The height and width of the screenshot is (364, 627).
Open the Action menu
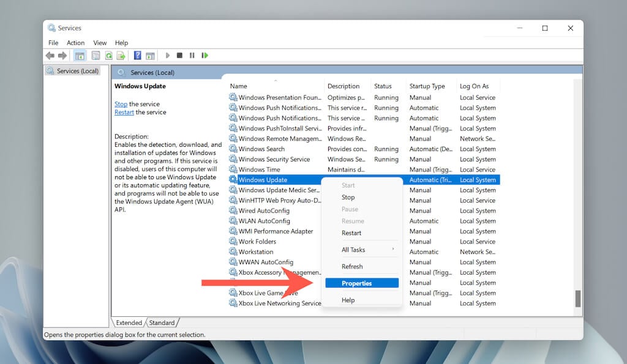click(75, 43)
